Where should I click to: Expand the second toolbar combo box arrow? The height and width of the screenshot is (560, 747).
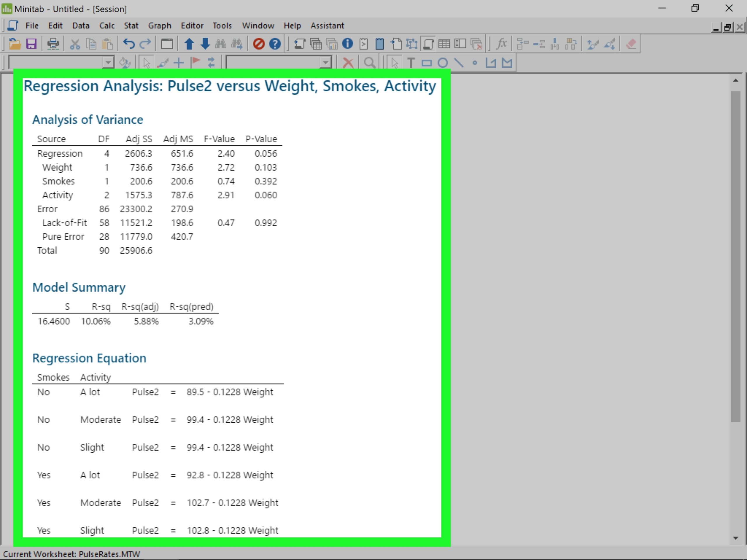(325, 63)
